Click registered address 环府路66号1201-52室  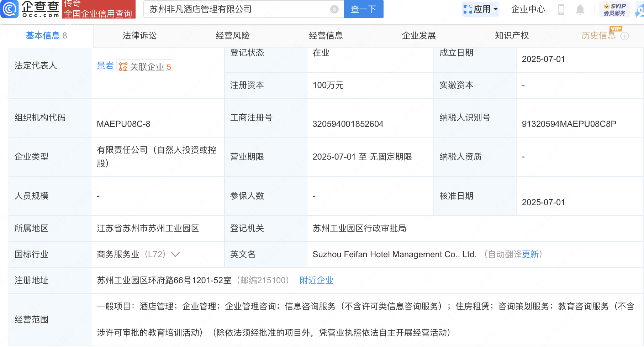click(164, 280)
